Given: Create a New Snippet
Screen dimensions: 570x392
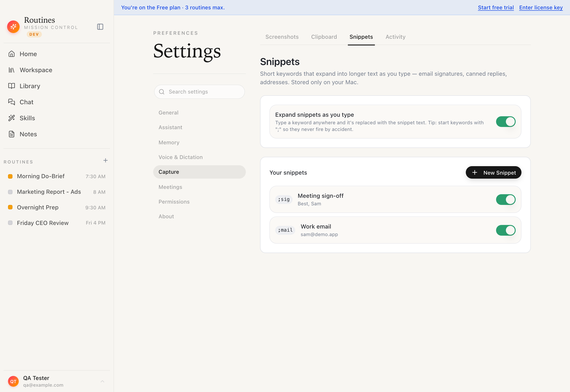Looking at the screenshot, I should (493, 172).
